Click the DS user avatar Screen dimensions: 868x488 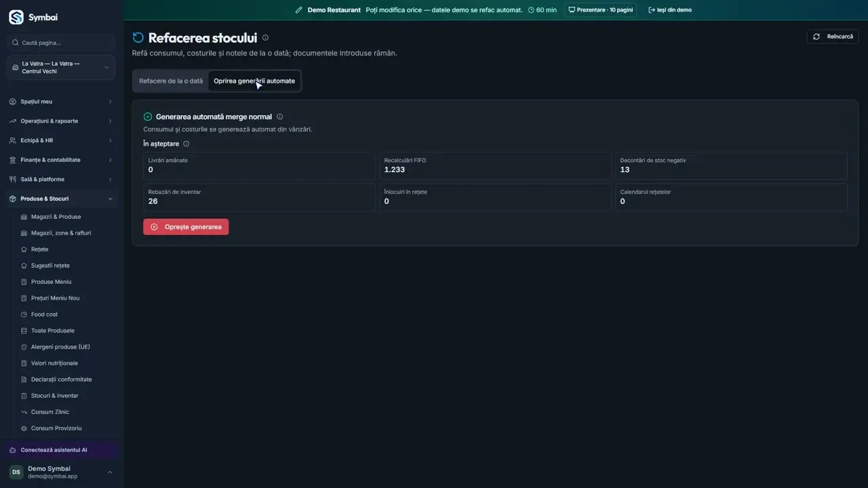[x=16, y=472]
